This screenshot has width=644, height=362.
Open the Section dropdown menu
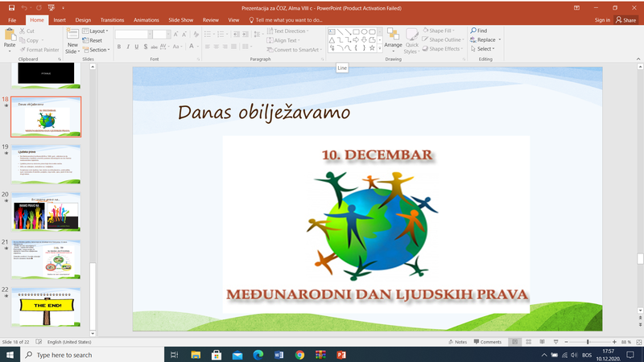[x=99, y=49]
